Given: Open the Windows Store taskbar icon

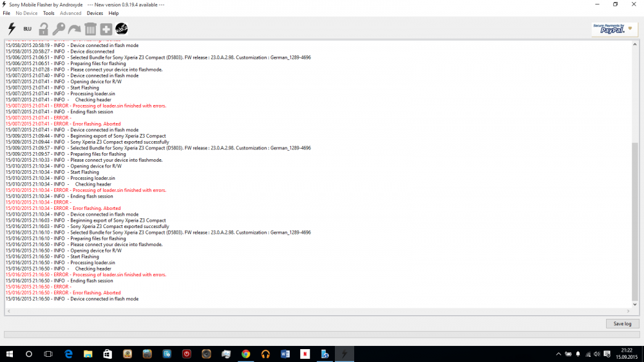Looking at the screenshot, I should [x=108, y=354].
